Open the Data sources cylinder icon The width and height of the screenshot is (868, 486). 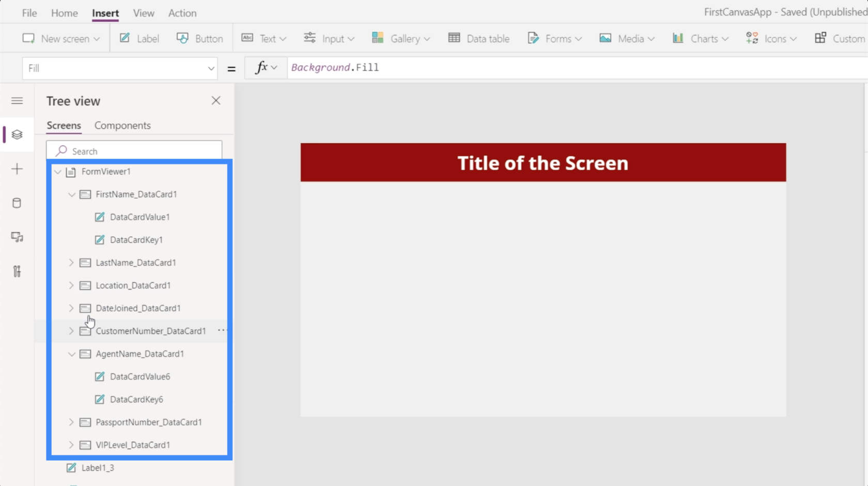point(17,203)
